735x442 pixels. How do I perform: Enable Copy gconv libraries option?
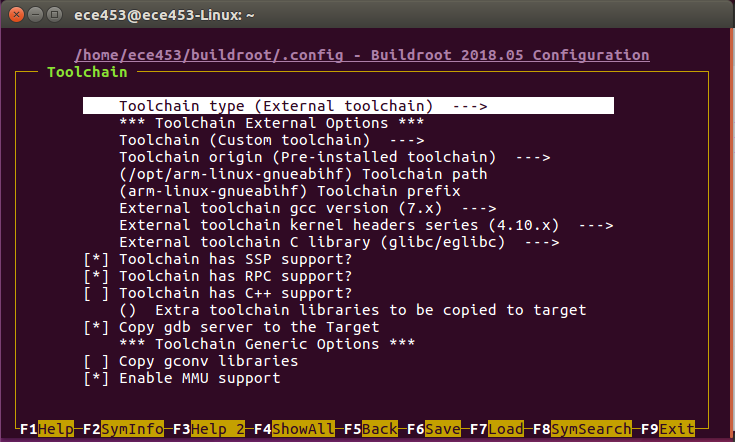[x=98, y=361]
